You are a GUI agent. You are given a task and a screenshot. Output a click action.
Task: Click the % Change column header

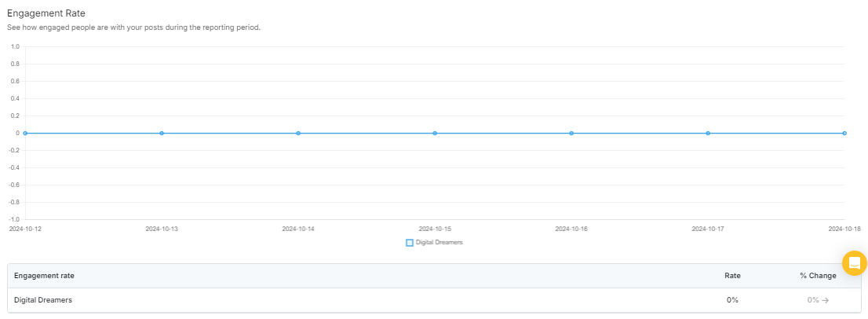(x=818, y=276)
